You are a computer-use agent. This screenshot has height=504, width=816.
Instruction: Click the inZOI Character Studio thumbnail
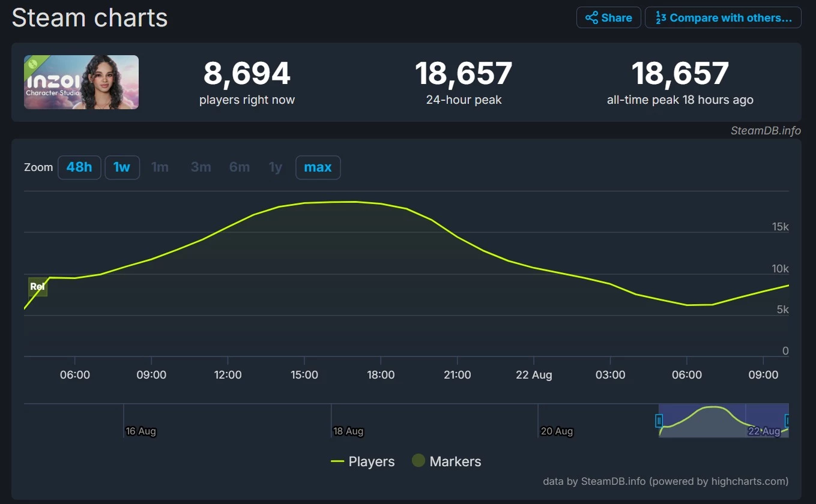tap(81, 82)
